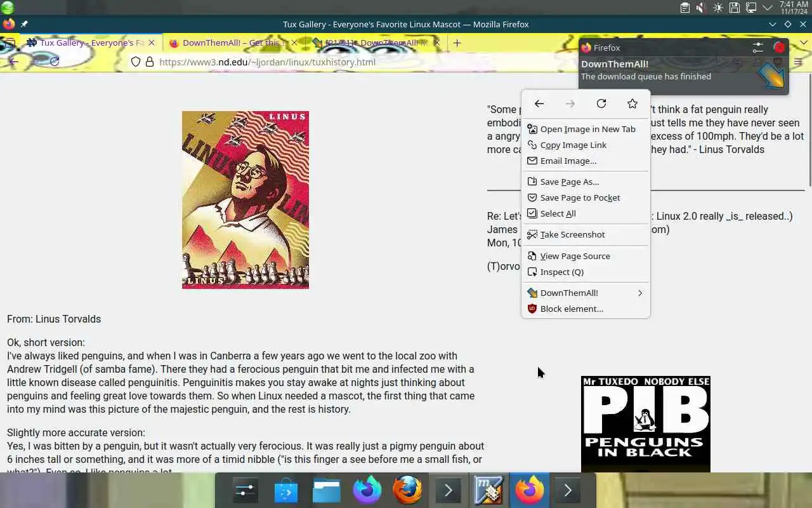
Task: Open the 'm' checkered app in dock
Action: pos(488,490)
